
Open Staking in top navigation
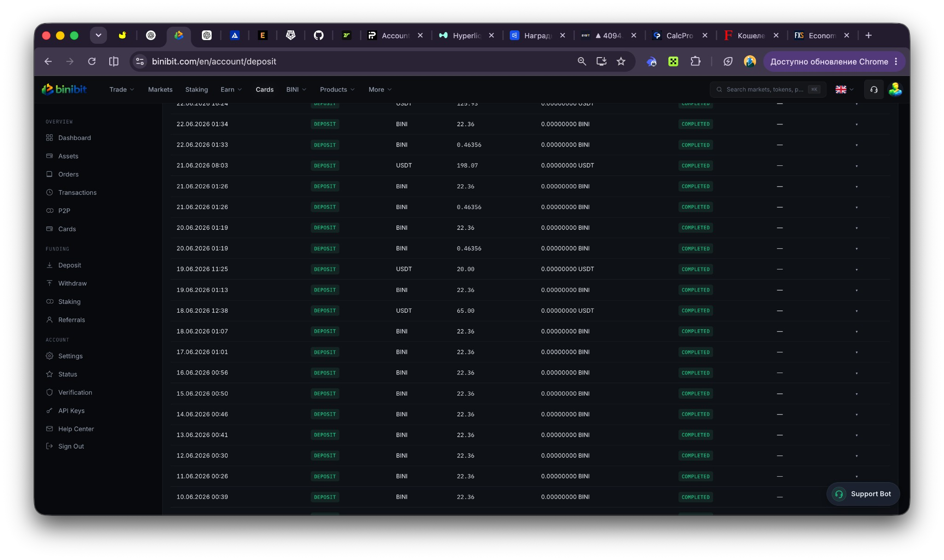196,89
